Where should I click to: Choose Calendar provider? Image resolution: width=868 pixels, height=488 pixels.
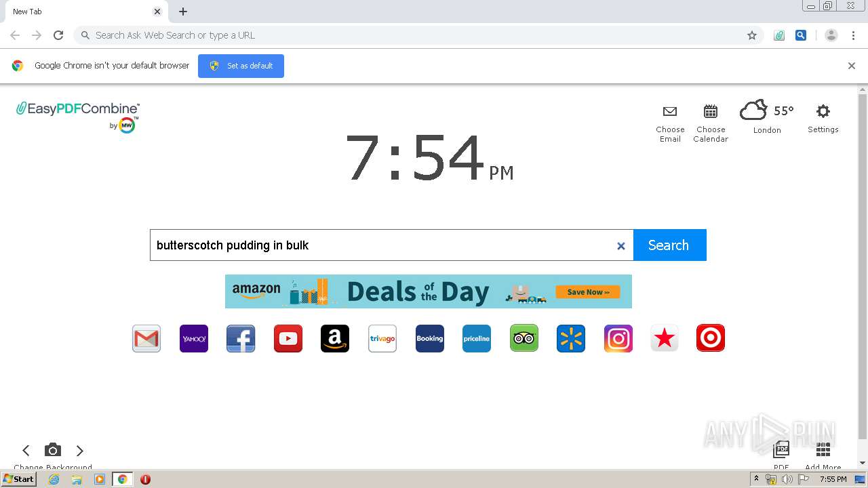[x=711, y=123]
